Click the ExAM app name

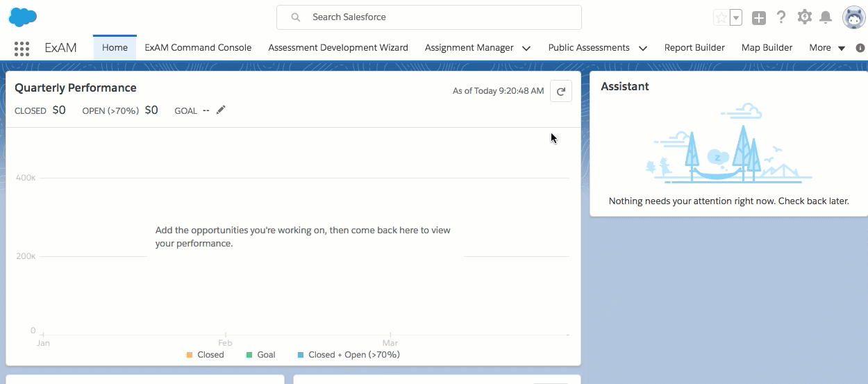pos(60,48)
